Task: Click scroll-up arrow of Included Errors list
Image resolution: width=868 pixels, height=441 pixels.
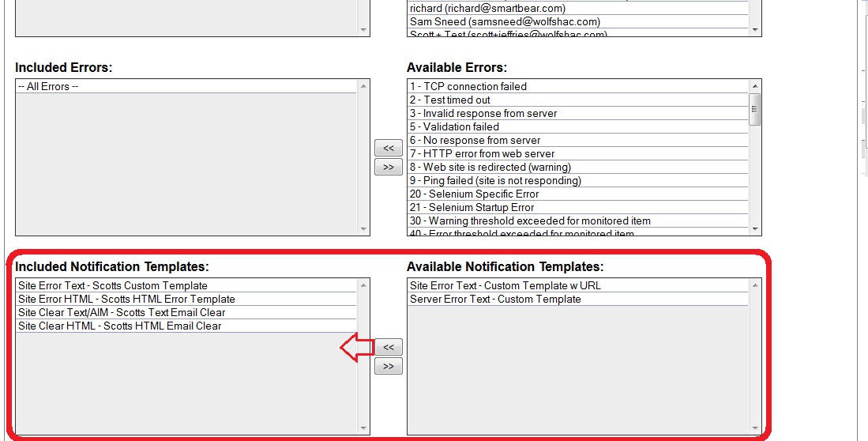Action: pyautogui.click(x=363, y=86)
